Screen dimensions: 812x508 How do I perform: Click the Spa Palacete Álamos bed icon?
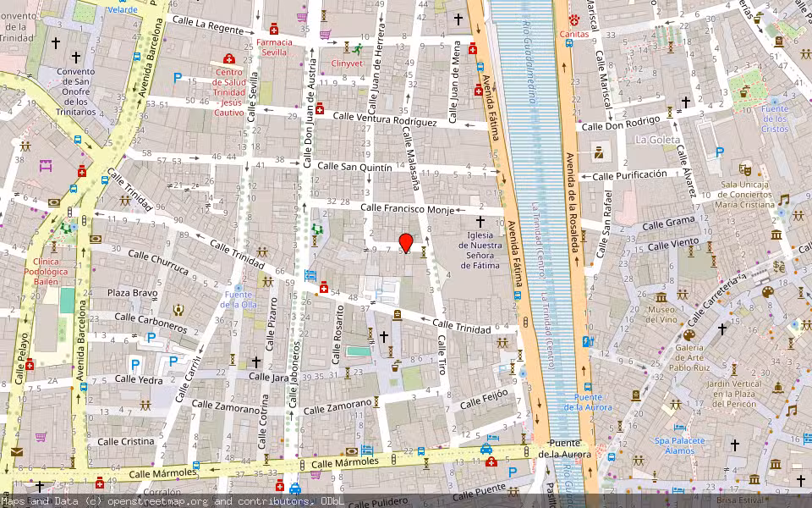click(x=679, y=428)
